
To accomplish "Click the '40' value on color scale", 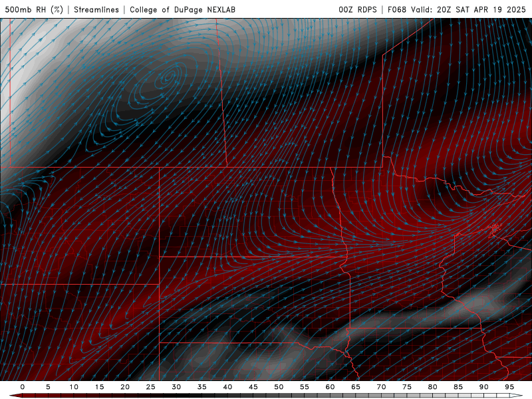I will point(227,387).
